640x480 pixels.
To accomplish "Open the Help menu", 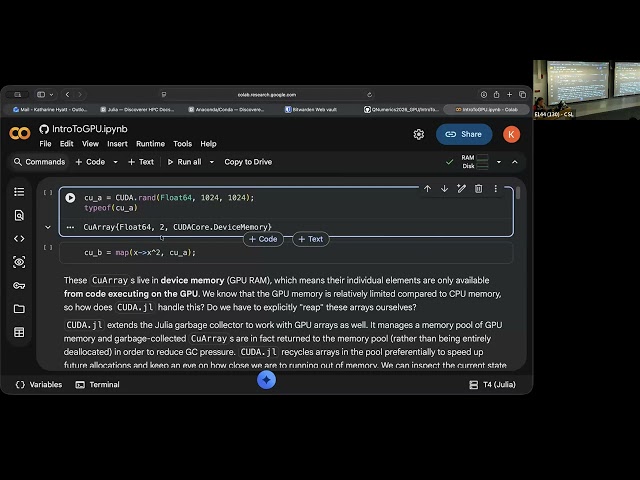I will point(208,144).
